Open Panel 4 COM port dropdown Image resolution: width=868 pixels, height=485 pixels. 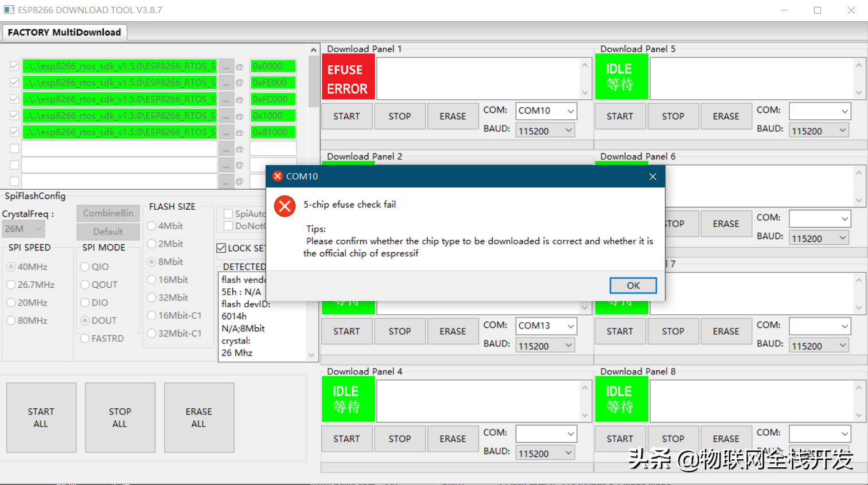[546, 433]
